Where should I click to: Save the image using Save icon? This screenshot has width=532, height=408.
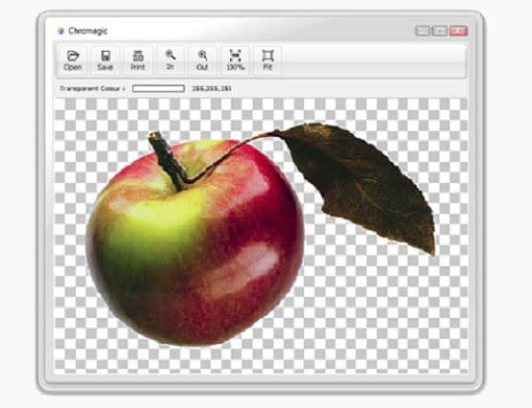[x=105, y=60]
